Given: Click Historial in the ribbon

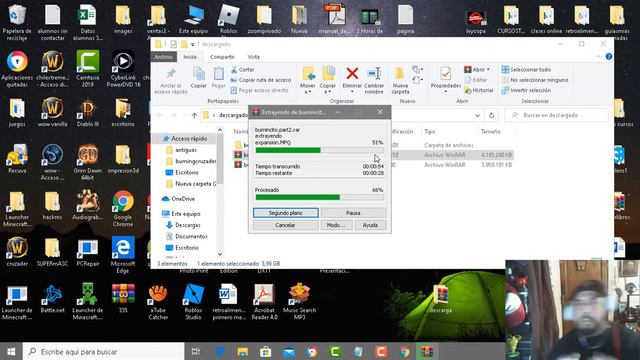Looking at the screenshot, I should click(479, 90).
